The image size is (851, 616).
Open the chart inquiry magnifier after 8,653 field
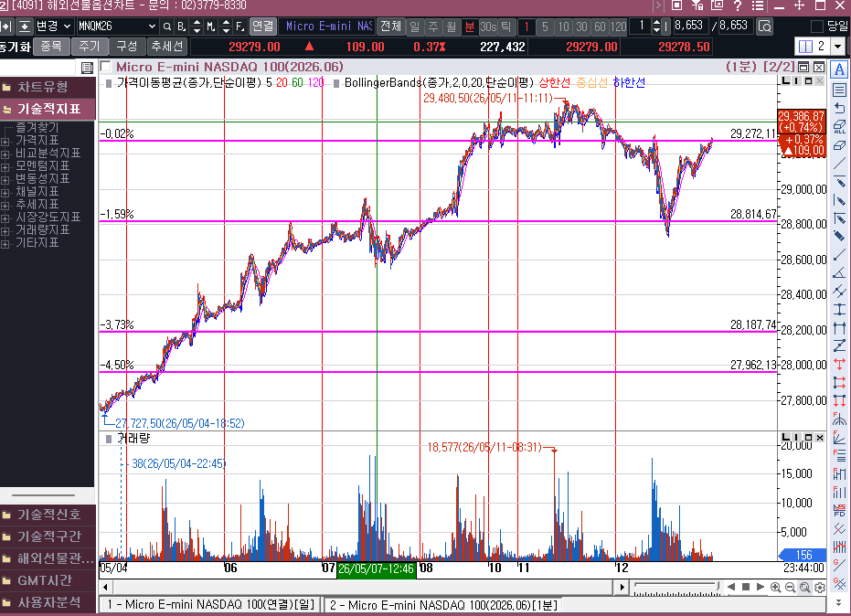click(765, 27)
